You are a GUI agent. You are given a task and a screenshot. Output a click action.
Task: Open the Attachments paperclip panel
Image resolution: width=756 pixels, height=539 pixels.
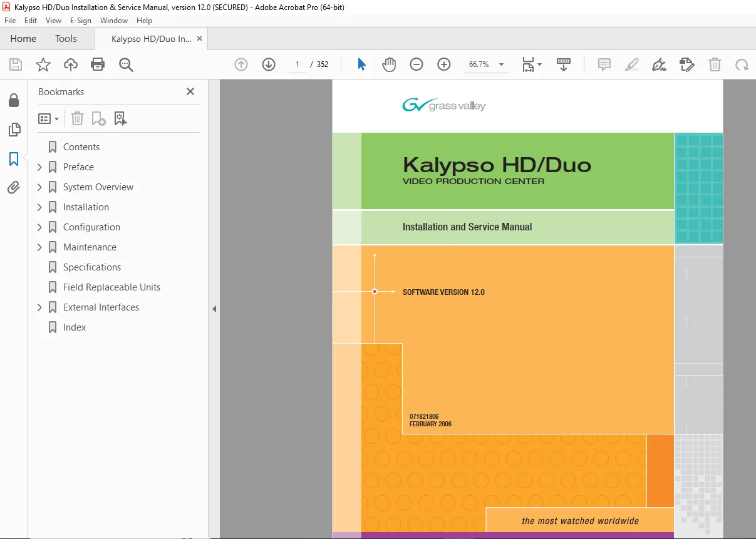point(14,187)
